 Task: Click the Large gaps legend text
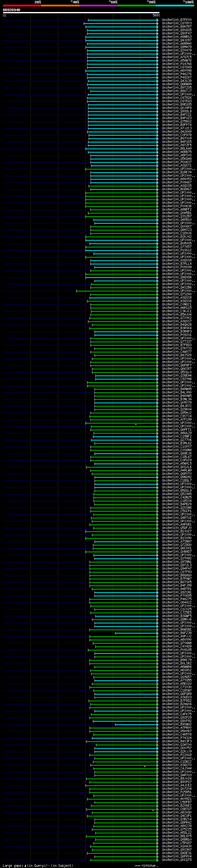[38, 865]
